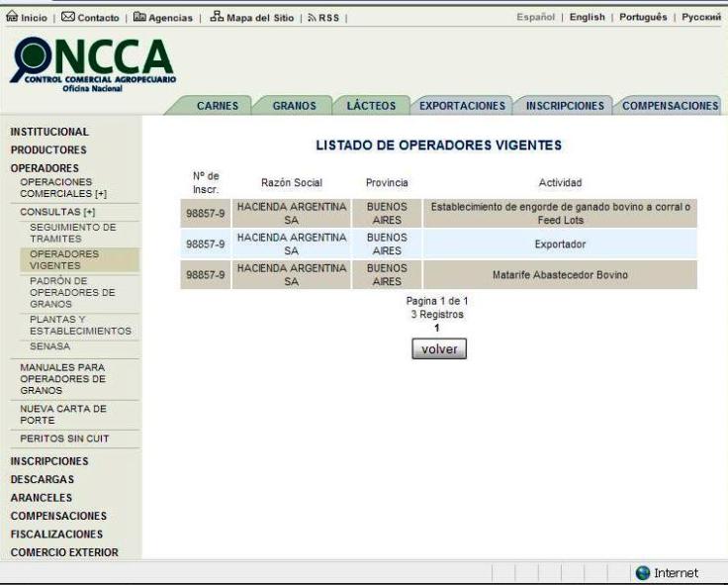This screenshot has width=728, height=585.
Task: Open the EXPORTACIONES tab
Action: click(x=462, y=106)
